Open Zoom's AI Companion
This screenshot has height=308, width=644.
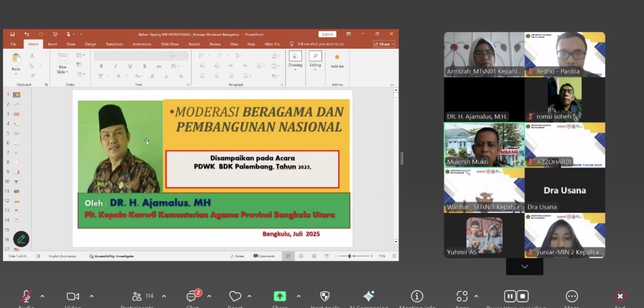point(369,296)
